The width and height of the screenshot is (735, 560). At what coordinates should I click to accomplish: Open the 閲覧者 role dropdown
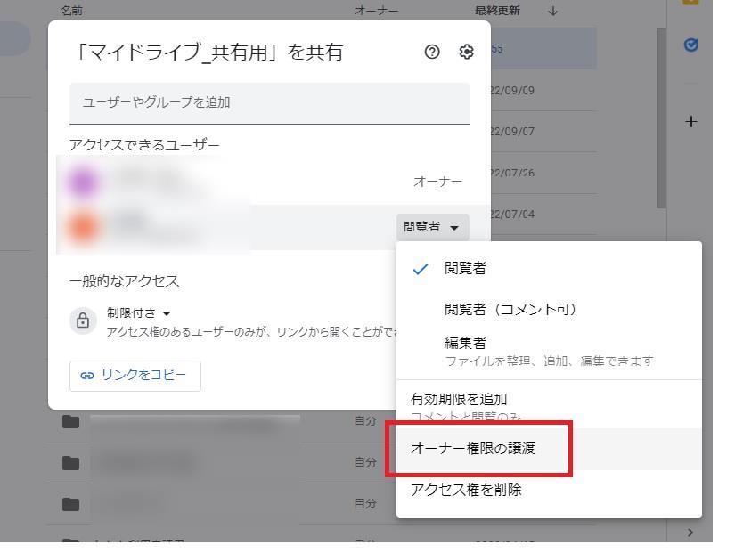tap(432, 227)
